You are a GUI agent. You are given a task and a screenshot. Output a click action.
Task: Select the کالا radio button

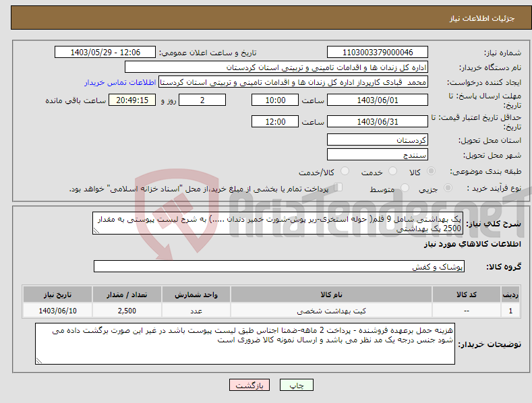tap(431, 171)
